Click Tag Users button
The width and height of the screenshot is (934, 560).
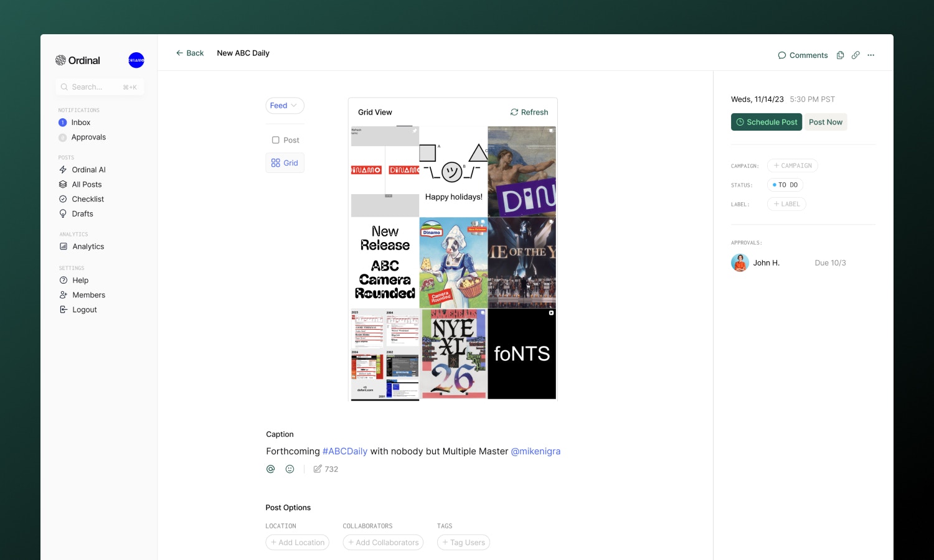tap(463, 543)
